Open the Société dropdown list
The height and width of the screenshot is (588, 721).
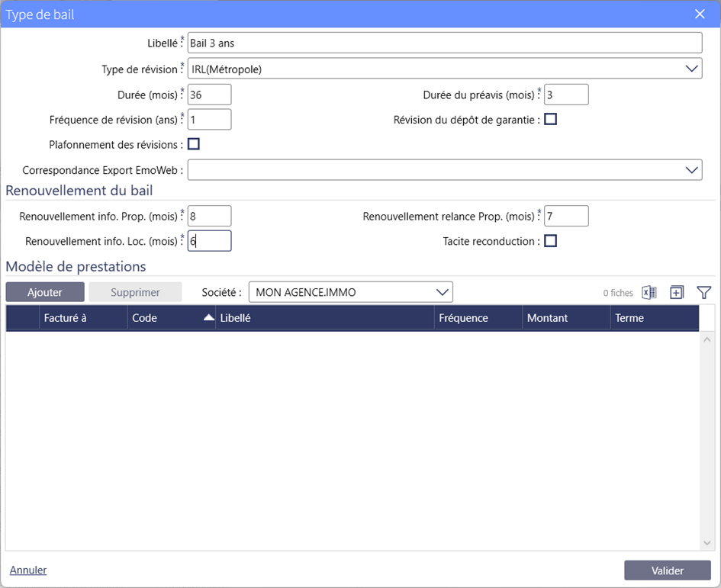pyautogui.click(x=443, y=292)
